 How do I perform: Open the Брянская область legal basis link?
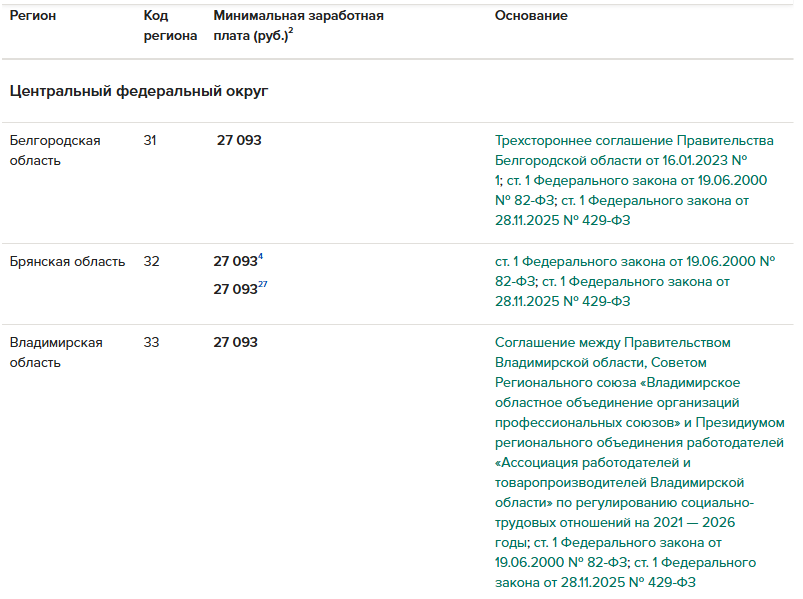point(635,281)
